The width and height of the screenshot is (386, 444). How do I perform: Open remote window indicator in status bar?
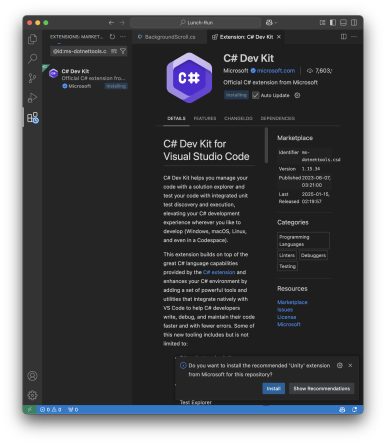click(29, 410)
